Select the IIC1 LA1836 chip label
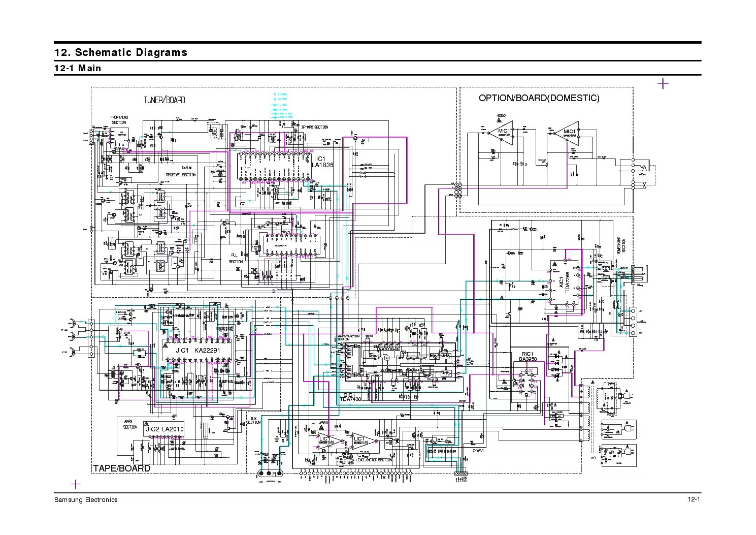The image size is (756, 535). tap(322, 162)
